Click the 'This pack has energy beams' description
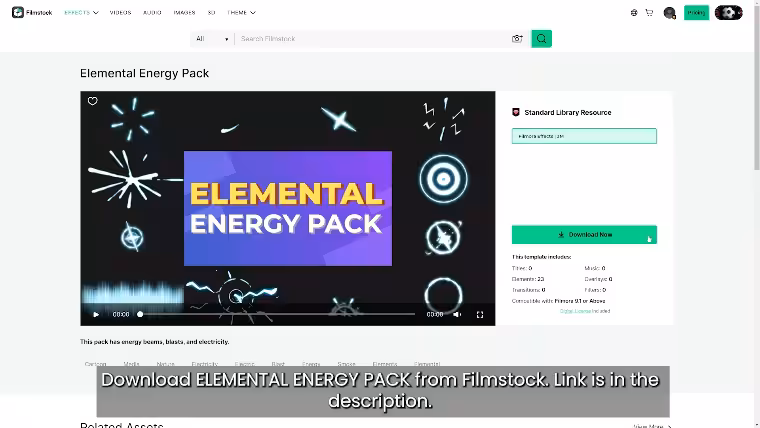 click(x=155, y=342)
